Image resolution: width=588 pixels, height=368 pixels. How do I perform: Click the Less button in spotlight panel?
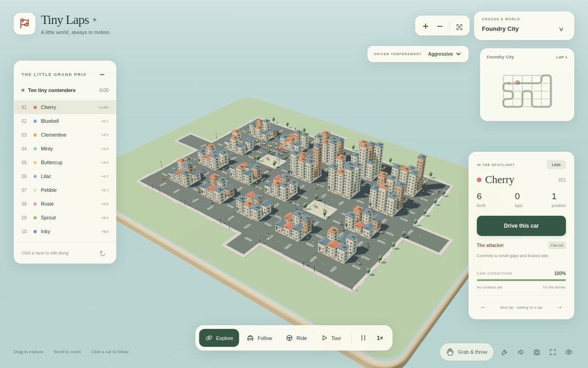tap(556, 165)
